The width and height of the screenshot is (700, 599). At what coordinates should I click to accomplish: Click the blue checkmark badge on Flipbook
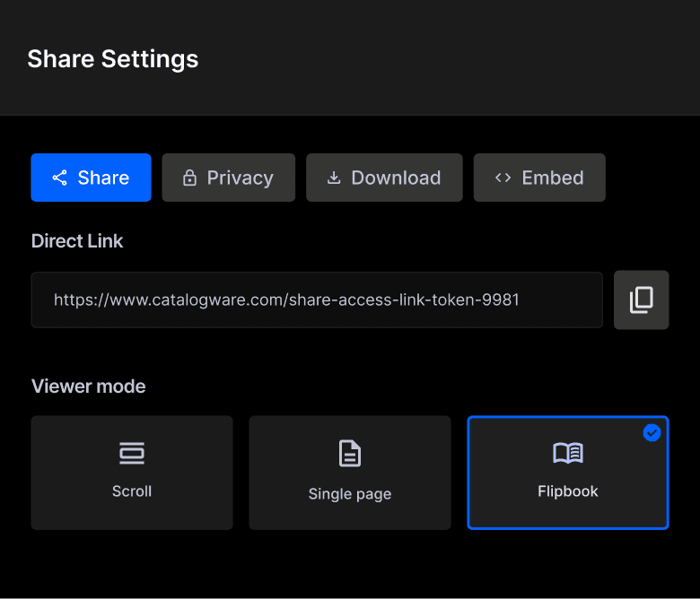tap(652, 433)
